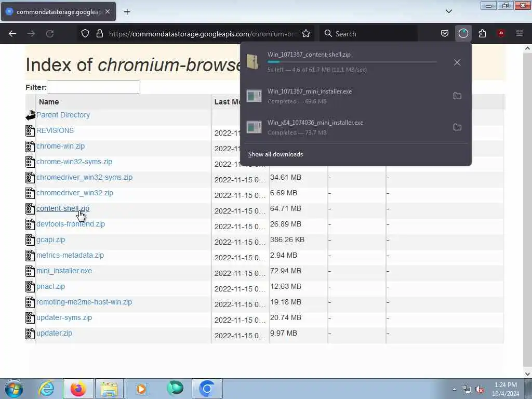
Task: Download chromedriver_win32-syms.zip
Action: pos(85,178)
